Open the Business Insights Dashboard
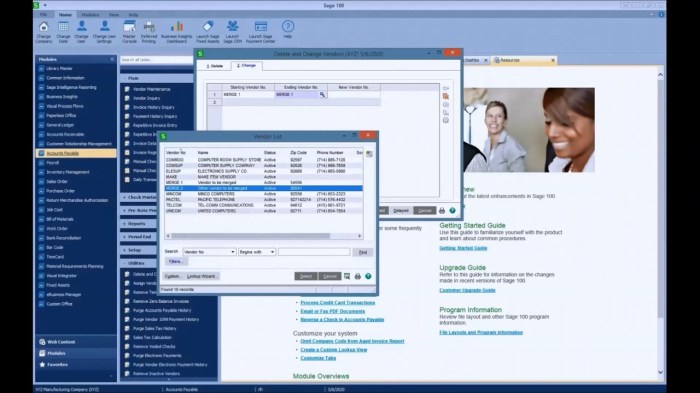Screen dimensions: 700x393 [x=177, y=31]
